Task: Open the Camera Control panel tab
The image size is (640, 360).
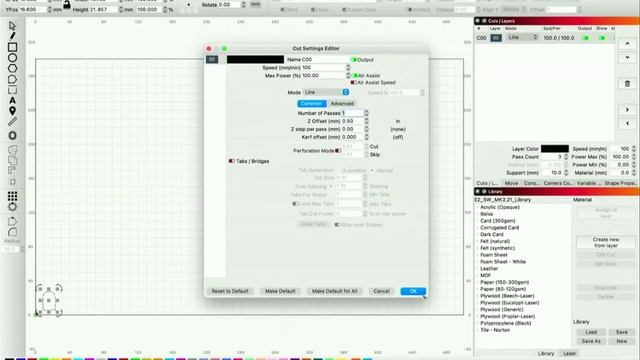Action: pos(558,183)
